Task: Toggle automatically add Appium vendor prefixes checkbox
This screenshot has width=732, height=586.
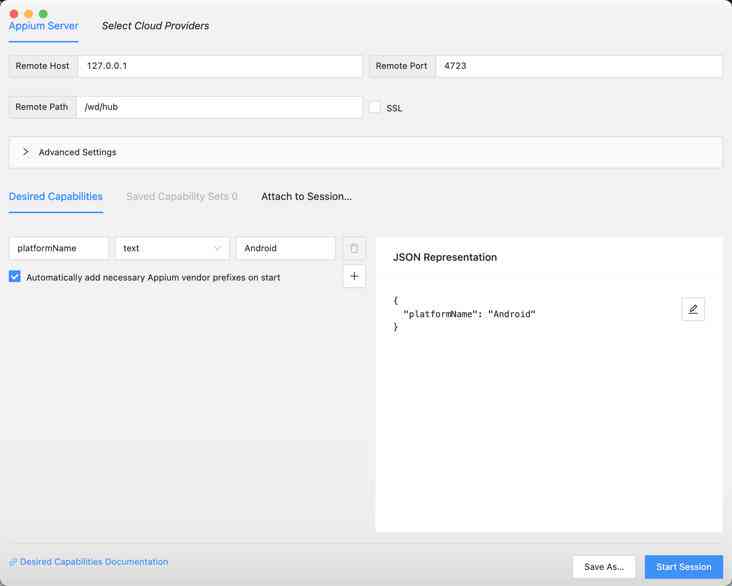Action: click(x=14, y=276)
